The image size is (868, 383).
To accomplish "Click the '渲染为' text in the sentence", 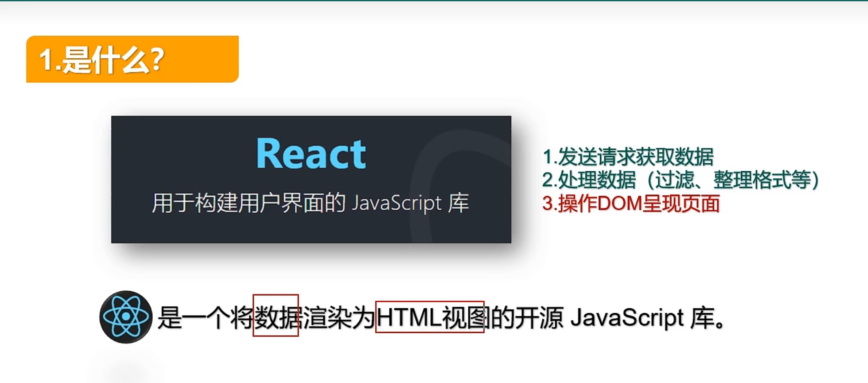I will (x=339, y=318).
